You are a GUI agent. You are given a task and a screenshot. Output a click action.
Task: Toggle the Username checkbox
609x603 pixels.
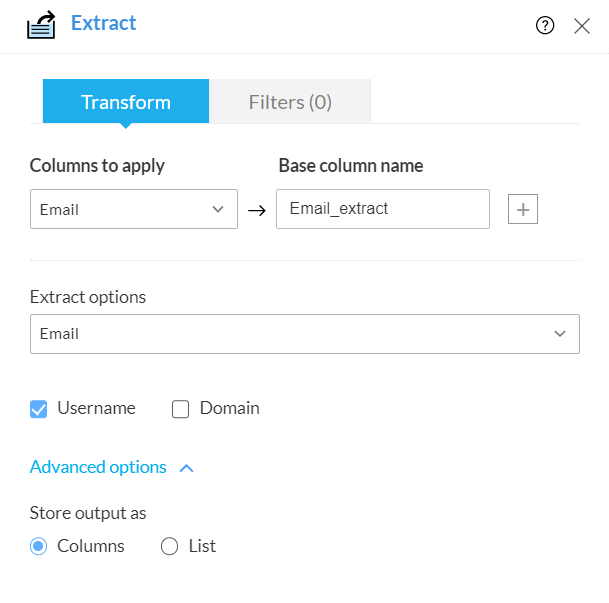click(x=39, y=409)
